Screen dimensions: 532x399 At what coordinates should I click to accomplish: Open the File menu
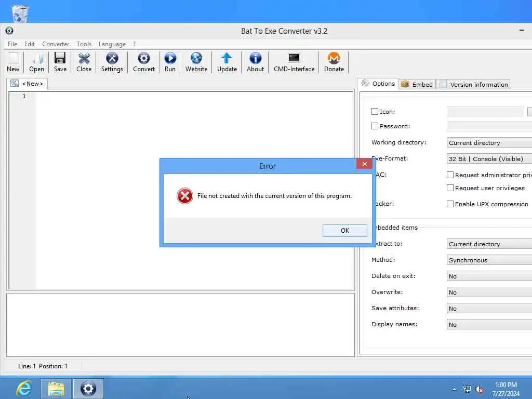point(12,44)
